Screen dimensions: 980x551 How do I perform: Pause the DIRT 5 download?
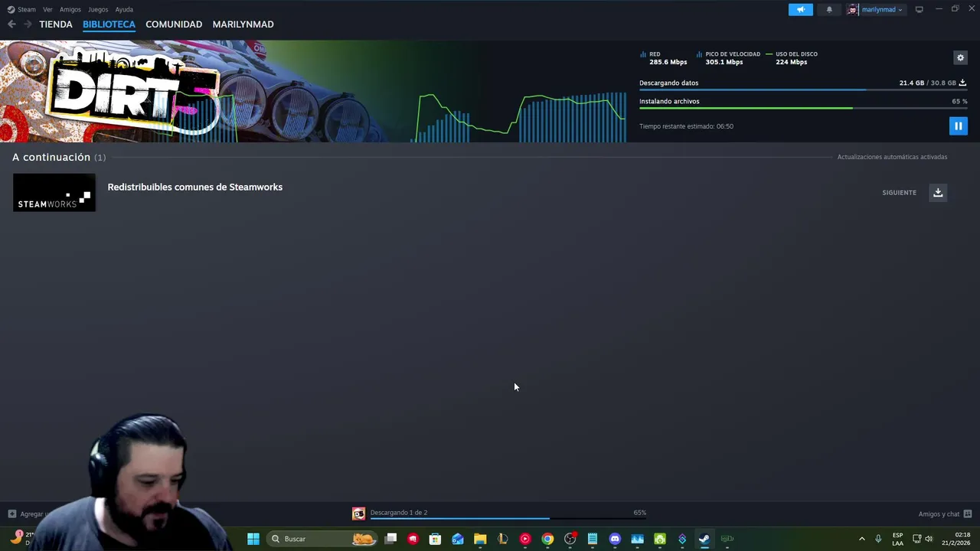coord(958,126)
